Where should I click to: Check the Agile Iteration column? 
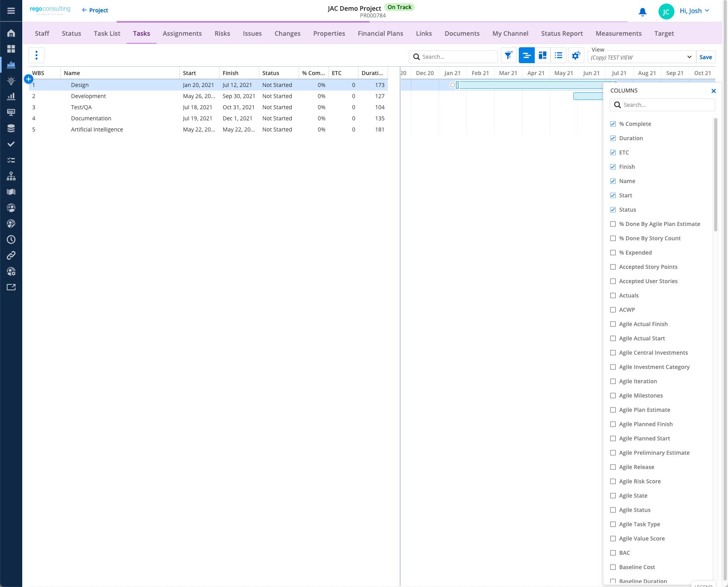(613, 381)
